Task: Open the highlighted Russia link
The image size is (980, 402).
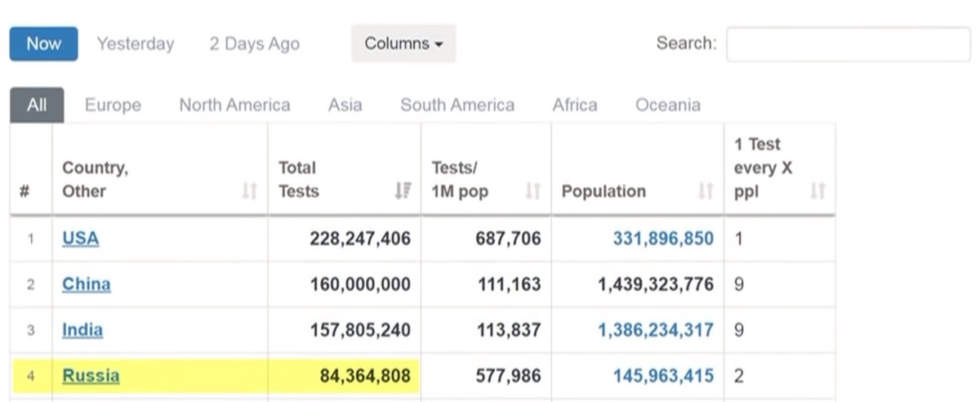Action: (91, 376)
